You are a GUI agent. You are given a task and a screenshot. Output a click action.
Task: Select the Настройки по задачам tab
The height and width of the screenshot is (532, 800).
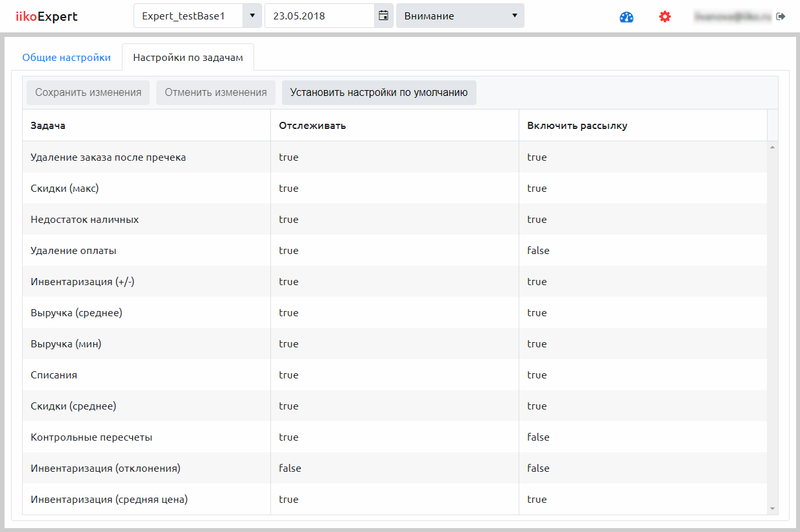(x=188, y=57)
